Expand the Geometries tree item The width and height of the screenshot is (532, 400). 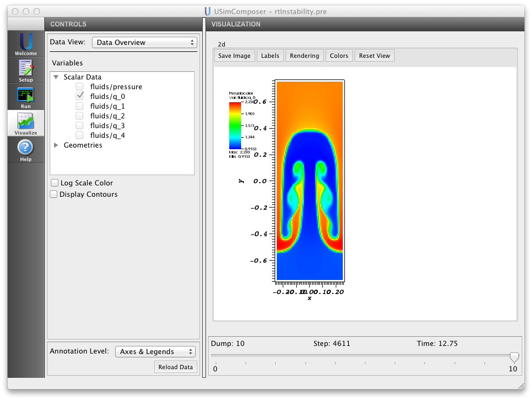(57, 145)
